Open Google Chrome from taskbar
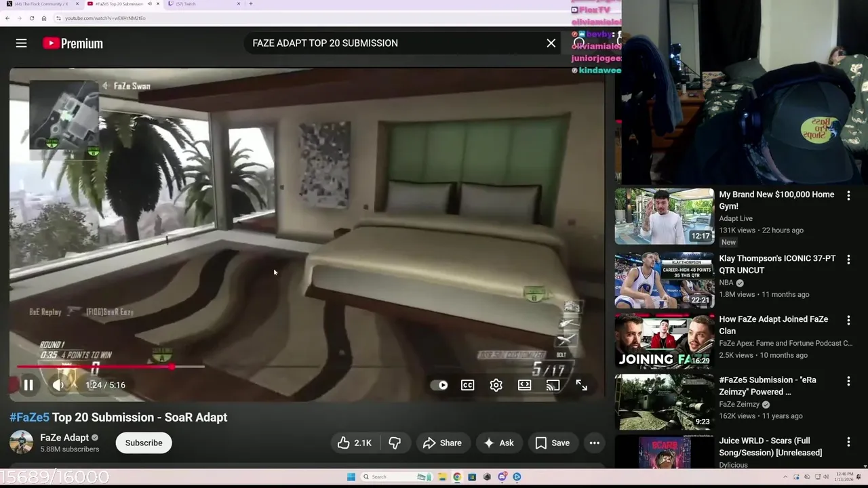This screenshot has height=488, width=868. point(457,476)
